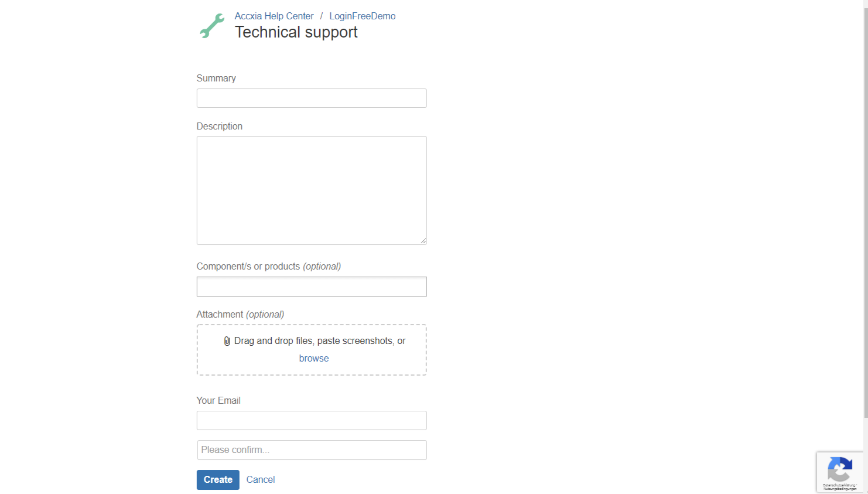The width and height of the screenshot is (868, 494).
Task: Click the Cancel link
Action: [261, 480]
